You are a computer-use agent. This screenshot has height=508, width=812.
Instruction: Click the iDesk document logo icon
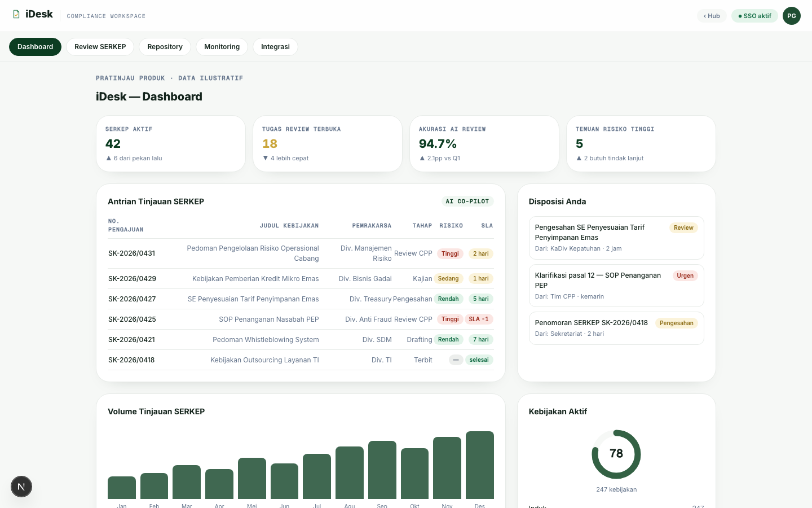[x=16, y=14]
